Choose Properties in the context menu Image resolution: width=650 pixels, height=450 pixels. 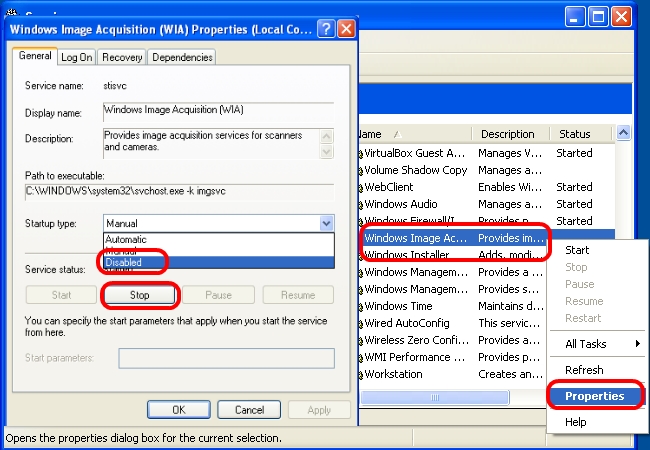(597, 396)
